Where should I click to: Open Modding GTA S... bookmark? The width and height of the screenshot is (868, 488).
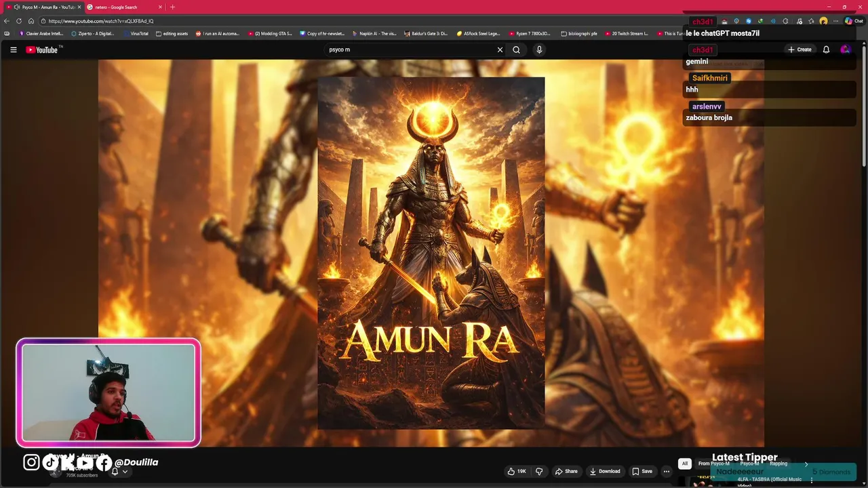tap(270, 33)
